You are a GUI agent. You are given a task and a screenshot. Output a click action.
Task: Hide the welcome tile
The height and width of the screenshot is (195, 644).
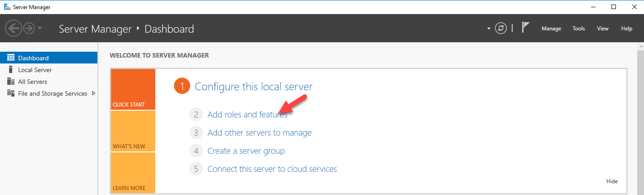coord(612,181)
